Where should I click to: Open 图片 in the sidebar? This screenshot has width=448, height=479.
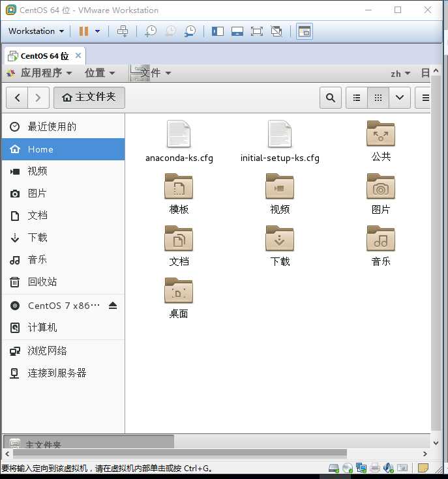point(63,194)
